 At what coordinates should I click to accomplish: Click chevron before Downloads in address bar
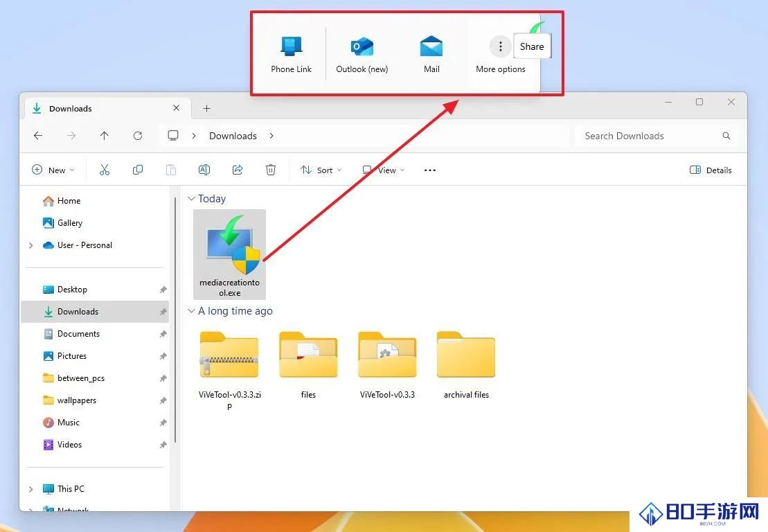coord(194,136)
